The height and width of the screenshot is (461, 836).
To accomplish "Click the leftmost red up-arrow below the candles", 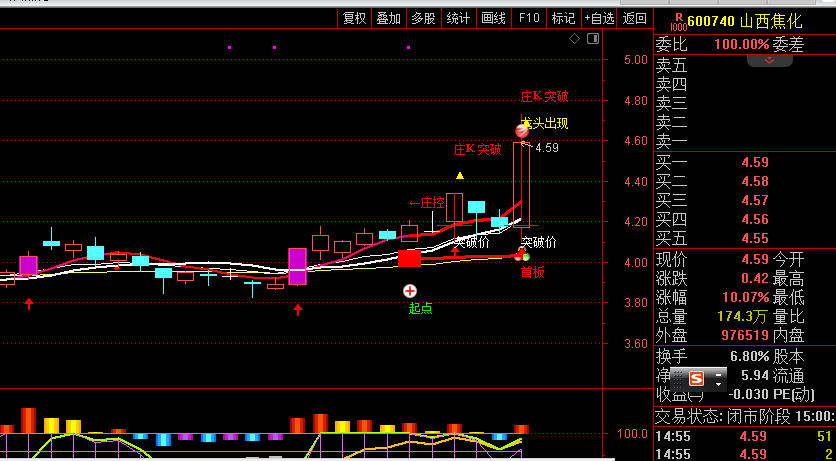I will [x=29, y=304].
